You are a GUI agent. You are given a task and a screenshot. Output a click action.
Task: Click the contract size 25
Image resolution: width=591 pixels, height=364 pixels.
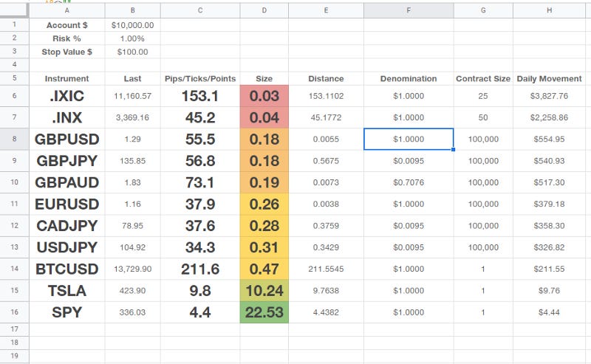(x=483, y=96)
